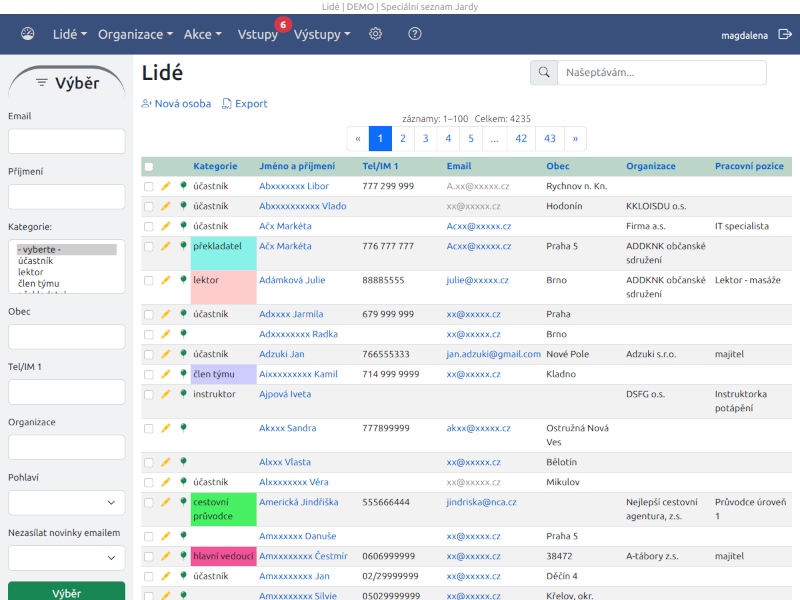Screen dimensions: 800x600
Task: Click the pink hlavní vedoucí category cell
Action: pos(223,556)
